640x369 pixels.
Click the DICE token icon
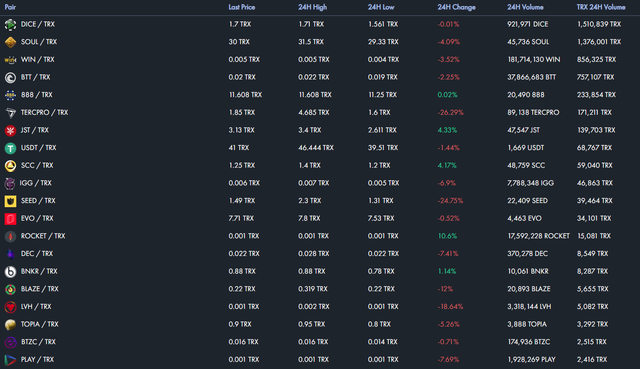point(10,24)
